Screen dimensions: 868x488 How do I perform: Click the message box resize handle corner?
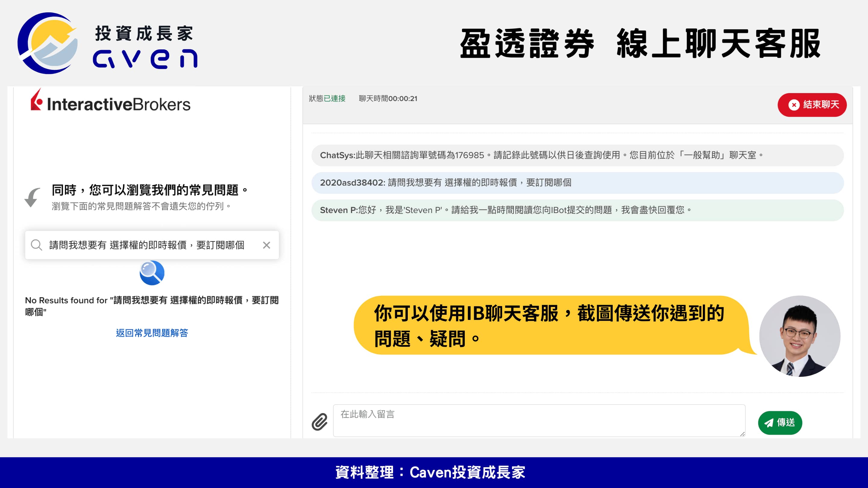click(742, 434)
